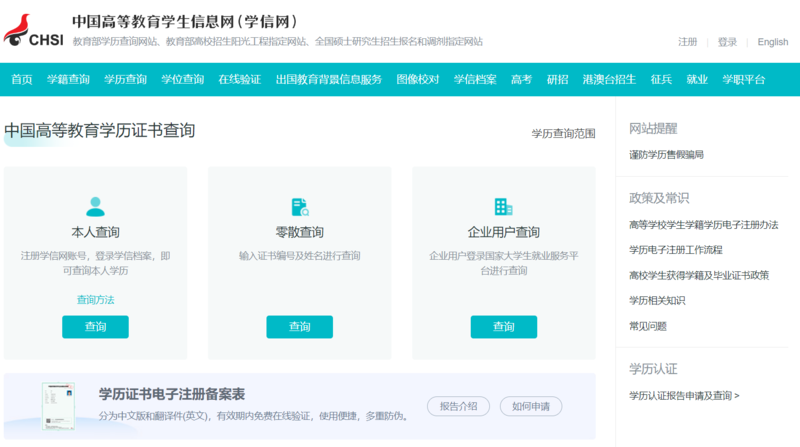Switch language via English link
Image resolution: width=800 pixels, height=447 pixels.
tap(773, 42)
